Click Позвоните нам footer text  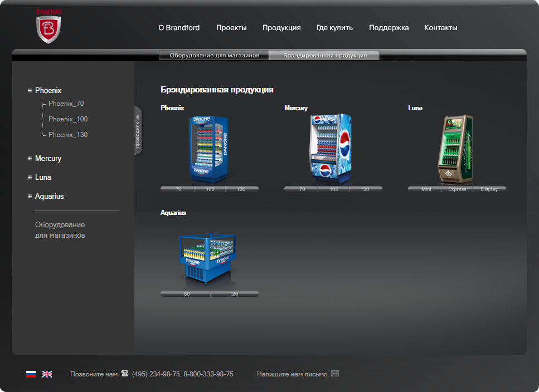pyautogui.click(x=94, y=374)
